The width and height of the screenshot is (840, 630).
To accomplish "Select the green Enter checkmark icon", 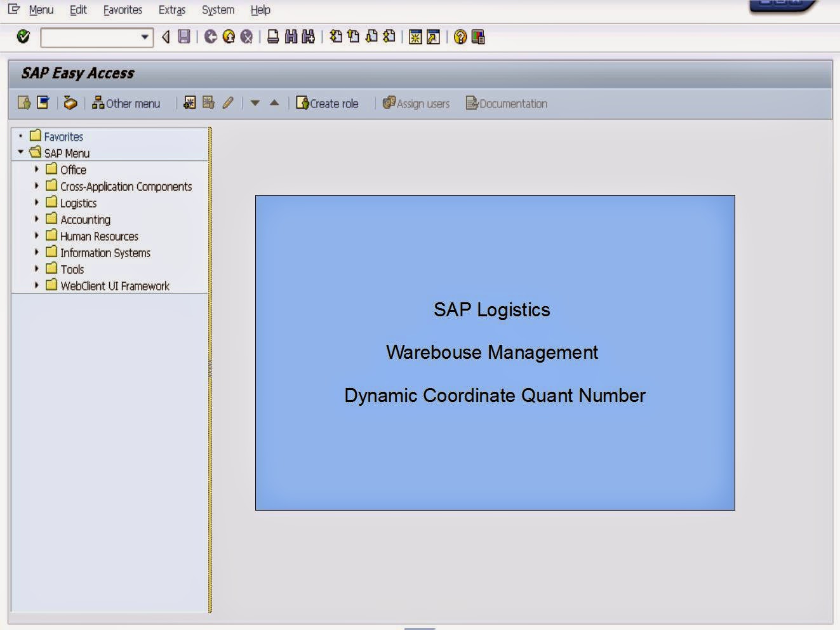I will [x=23, y=37].
